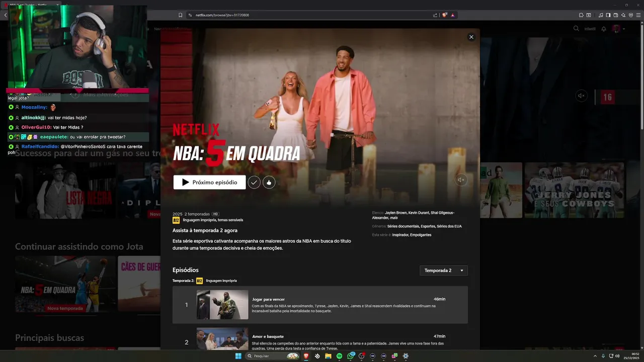
Task: Open Brave browser from the taskbar
Action: point(306,356)
